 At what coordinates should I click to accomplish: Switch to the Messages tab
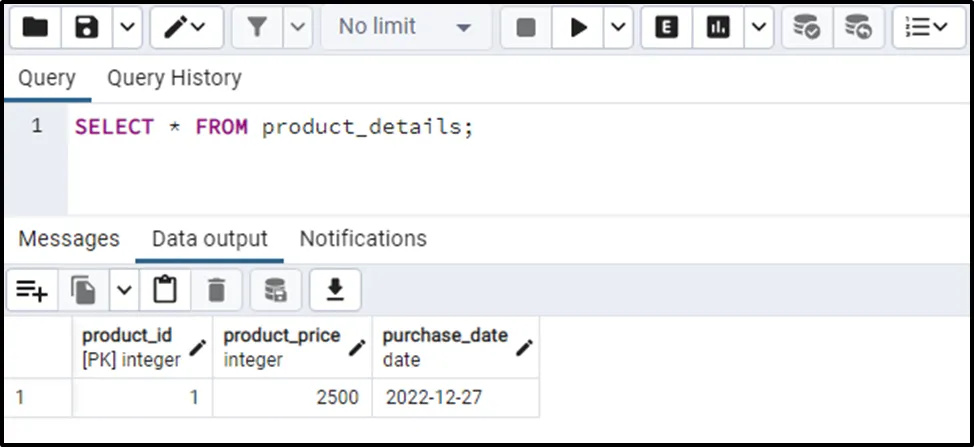tap(69, 239)
